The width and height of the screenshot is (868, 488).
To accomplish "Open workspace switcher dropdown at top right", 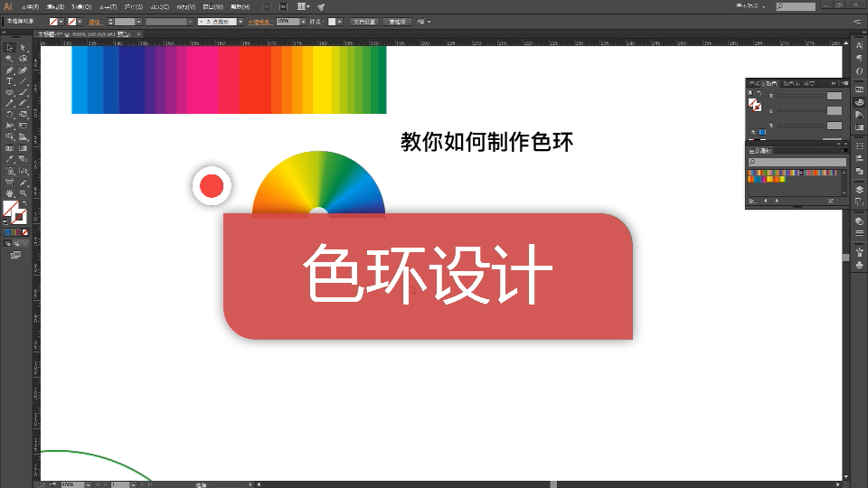I will (751, 6).
